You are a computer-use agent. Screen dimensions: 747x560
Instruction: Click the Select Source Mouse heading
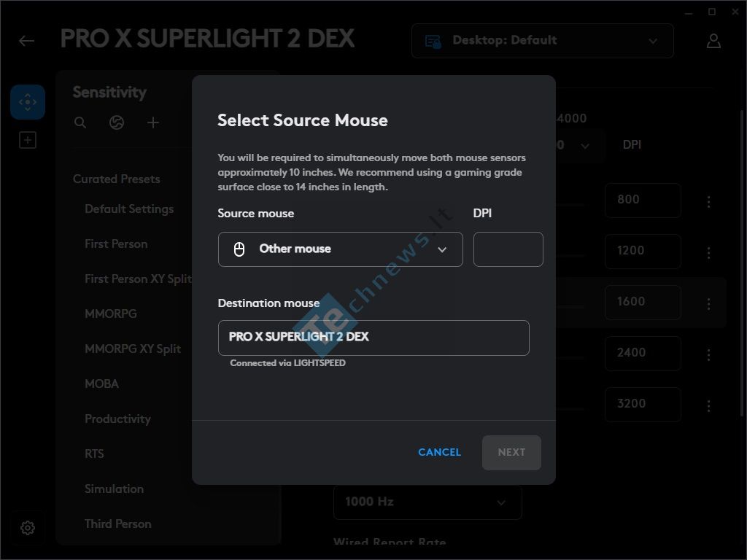tap(303, 120)
